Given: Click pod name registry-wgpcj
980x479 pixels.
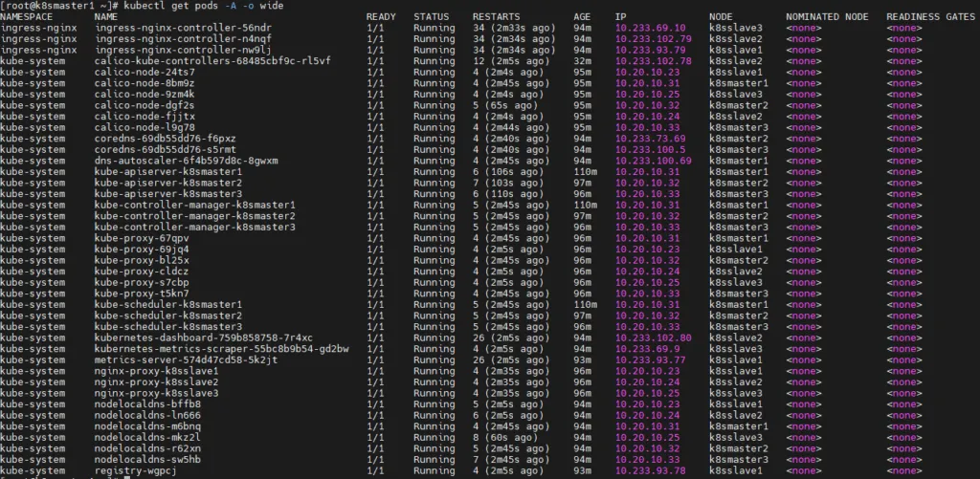Looking at the screenshot, I should [136, 471].
